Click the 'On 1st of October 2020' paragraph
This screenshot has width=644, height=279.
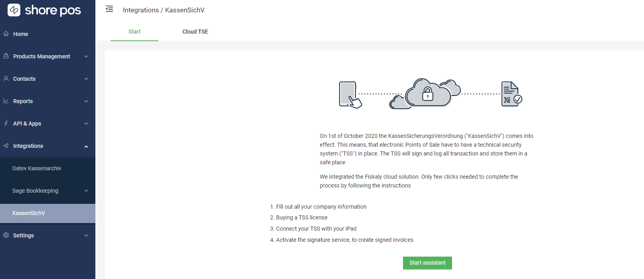click(x=427, y=149)
